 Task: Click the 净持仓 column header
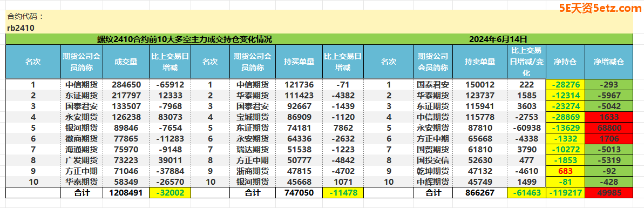[x=565, y=62]
